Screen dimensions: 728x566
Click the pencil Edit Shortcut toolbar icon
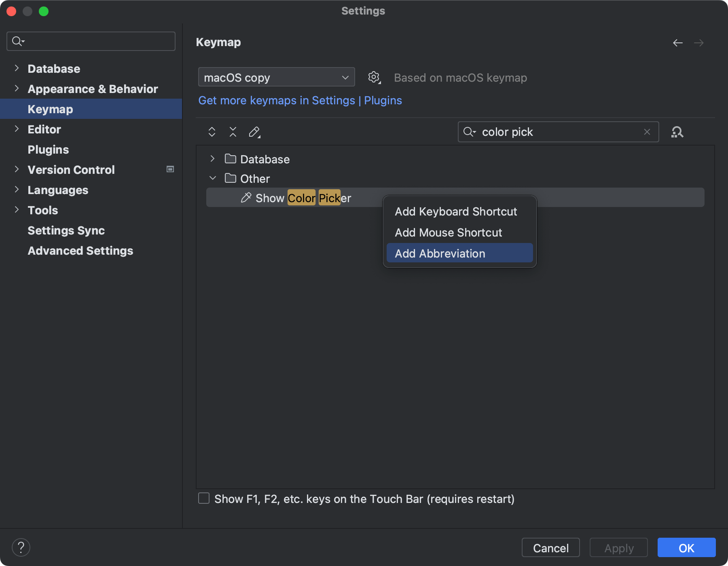tap(254, 132)
